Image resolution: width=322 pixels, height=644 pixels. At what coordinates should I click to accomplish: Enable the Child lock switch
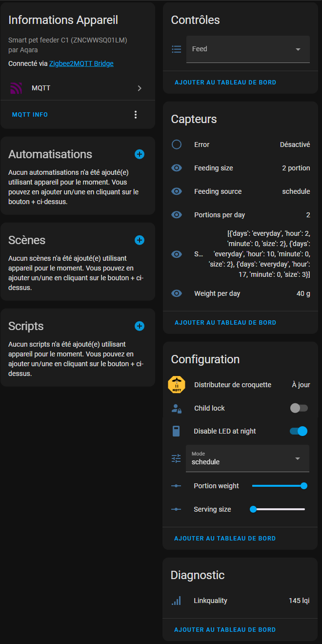[x=299, y=408]
